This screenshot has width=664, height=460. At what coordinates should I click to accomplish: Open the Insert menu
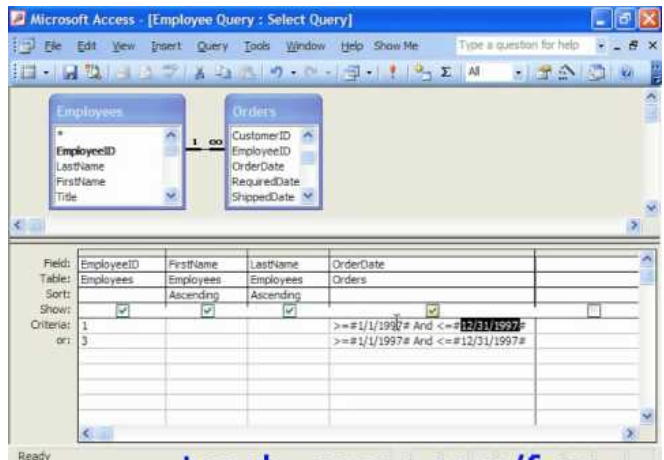(x=166, y=45)
